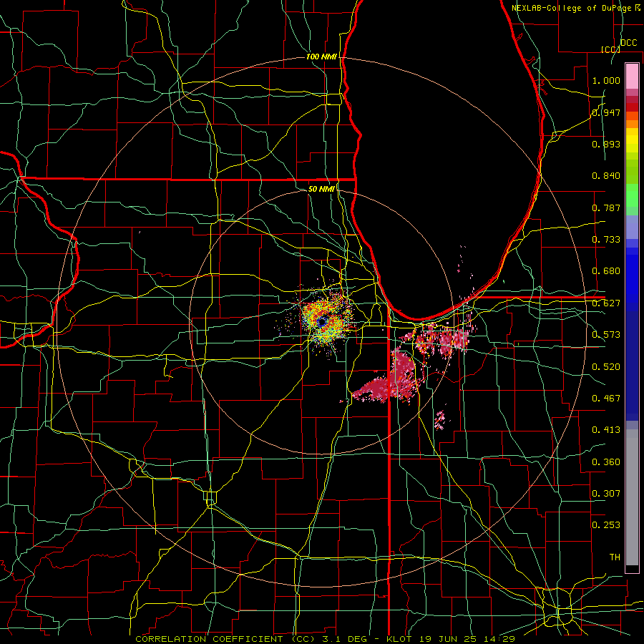
Task: Click the 0.947 scale value
Action: click(x=606, y=112)
